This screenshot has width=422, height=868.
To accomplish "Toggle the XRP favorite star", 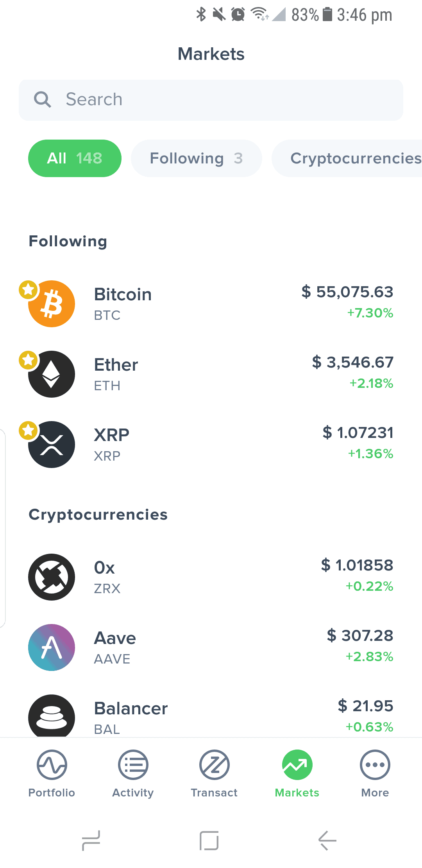I will 28,430.
